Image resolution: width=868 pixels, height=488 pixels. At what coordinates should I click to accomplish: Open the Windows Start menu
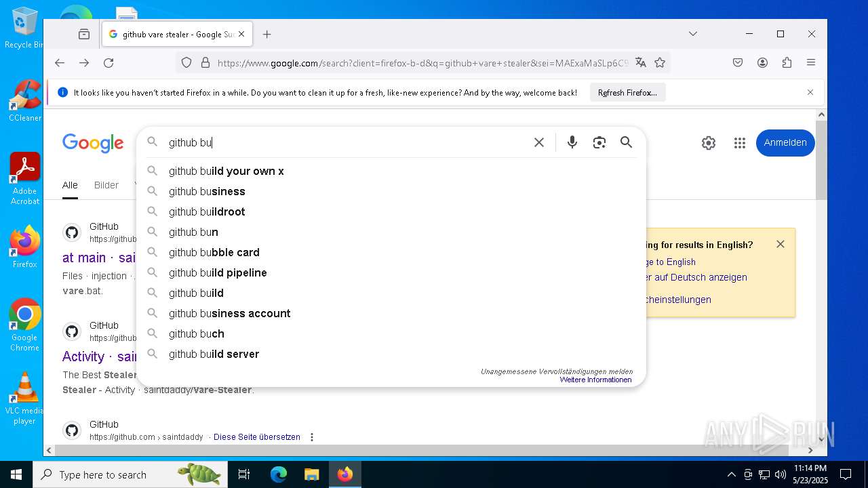point(16,474)
